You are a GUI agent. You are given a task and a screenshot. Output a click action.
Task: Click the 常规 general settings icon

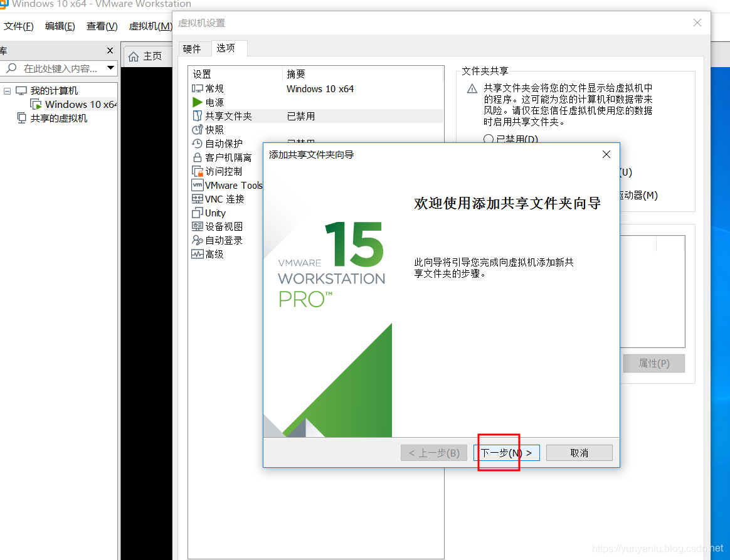[x=197, y=88]
